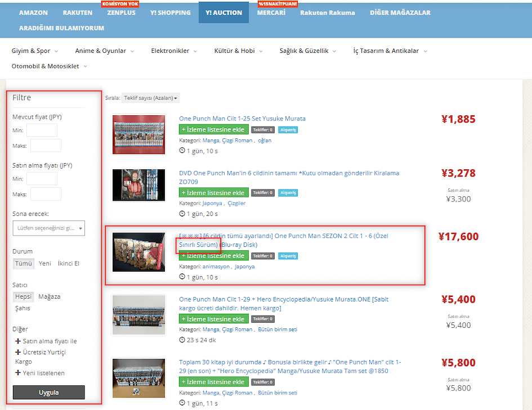
Task: Add DVD One Punch Man to watchlist
Action: click(x=213, y=193)
